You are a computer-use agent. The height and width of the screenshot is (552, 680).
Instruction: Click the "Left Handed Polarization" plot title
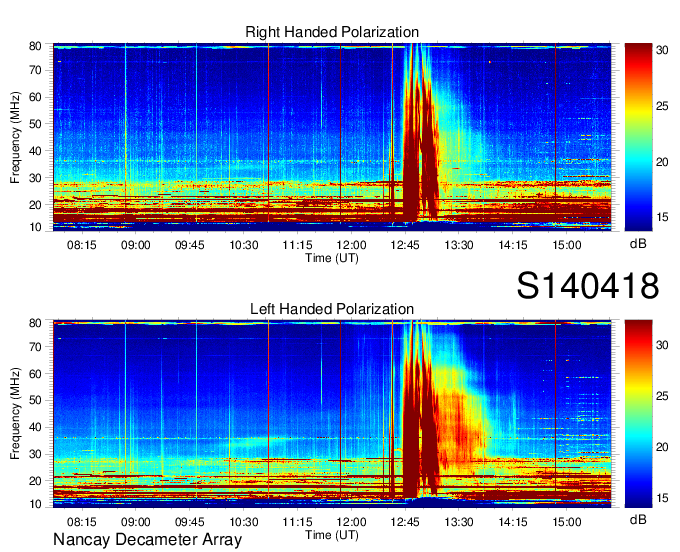(332, 309)
